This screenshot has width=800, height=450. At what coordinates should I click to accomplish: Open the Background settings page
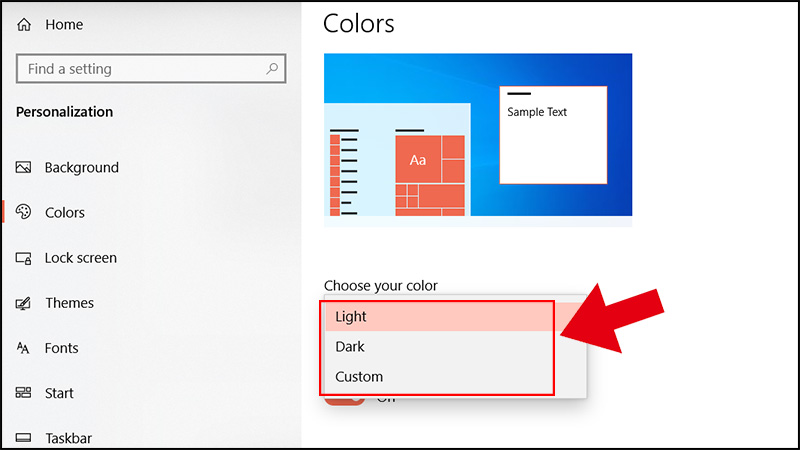pyautogui.click(x=81, y=168)
